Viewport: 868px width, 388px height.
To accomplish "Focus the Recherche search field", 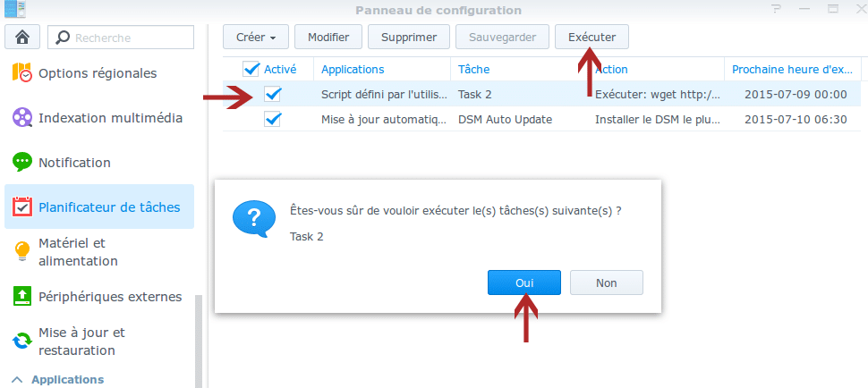I will 121,37.
